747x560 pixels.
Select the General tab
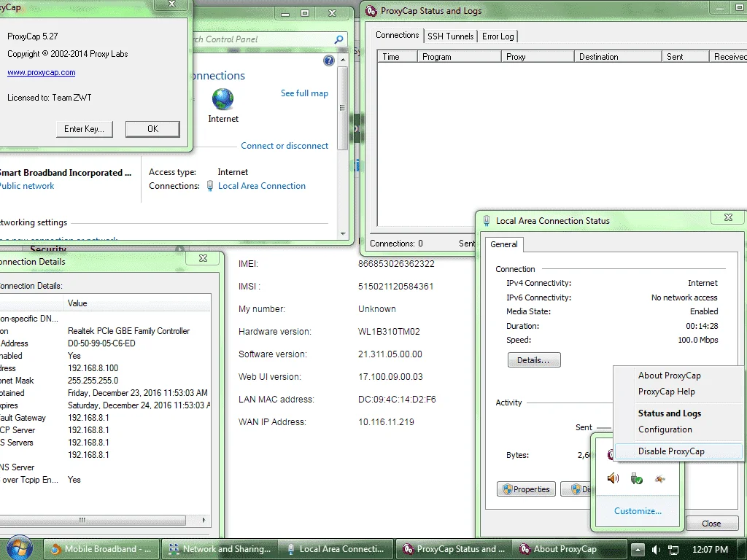click(503, 244)
